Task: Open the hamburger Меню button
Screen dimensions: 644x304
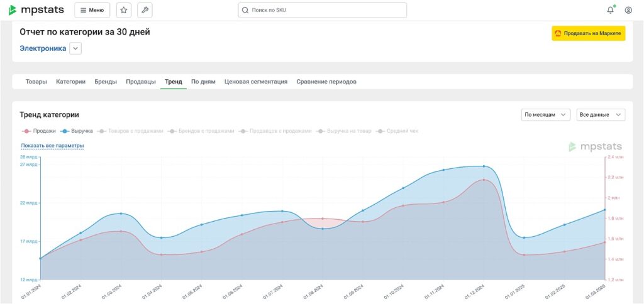Action: click(x=92, y=10)
